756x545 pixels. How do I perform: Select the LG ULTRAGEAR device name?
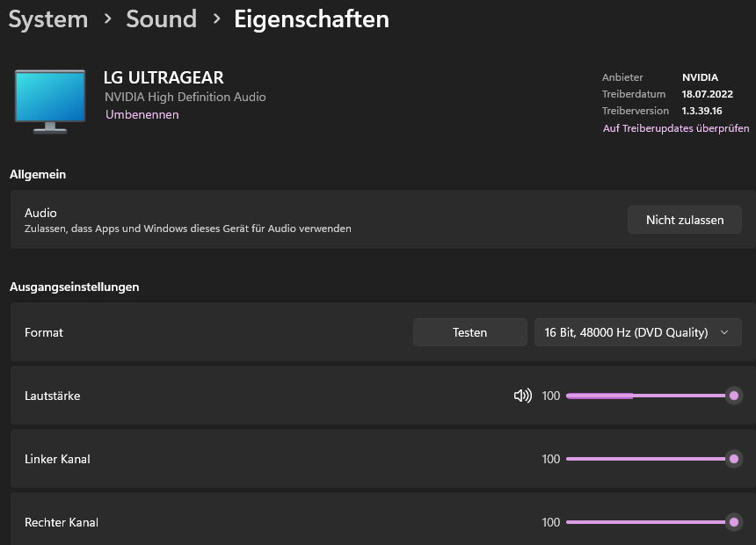(x=164, y=77)
